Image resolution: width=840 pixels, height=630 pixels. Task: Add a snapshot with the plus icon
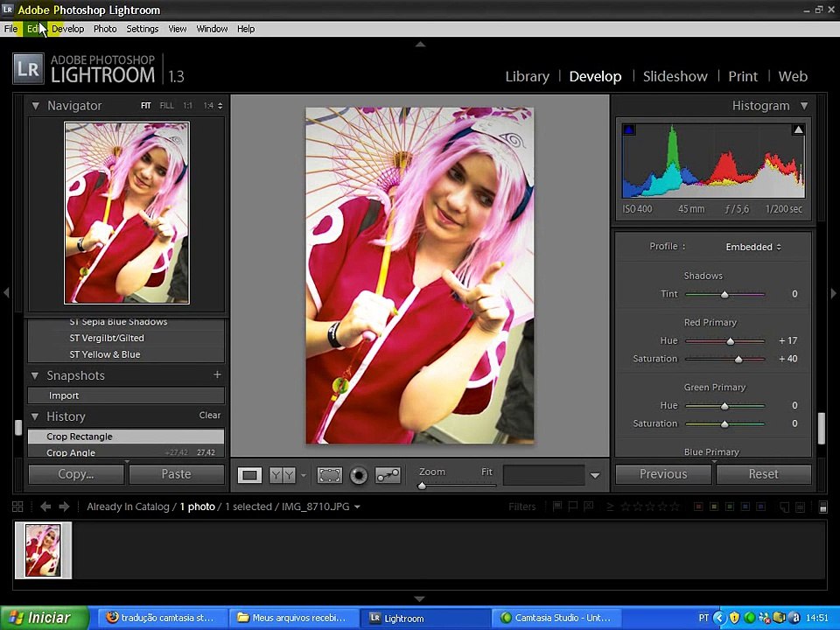coord(217,374)
